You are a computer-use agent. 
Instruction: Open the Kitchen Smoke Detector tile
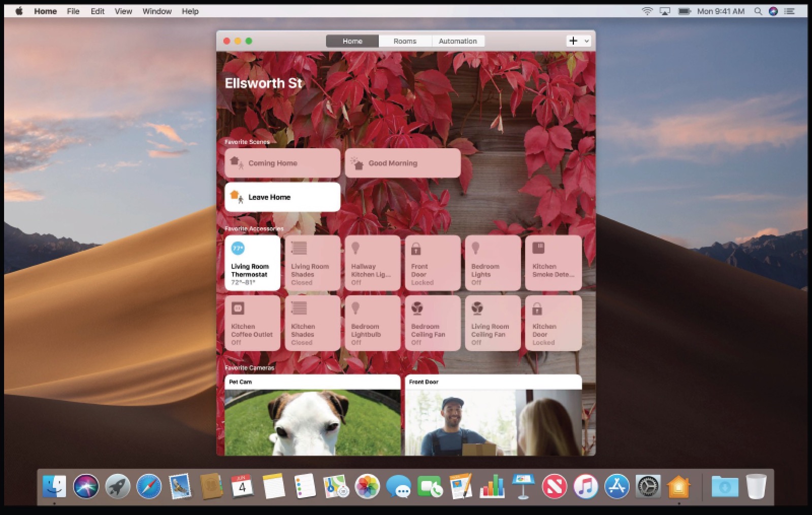553,263
